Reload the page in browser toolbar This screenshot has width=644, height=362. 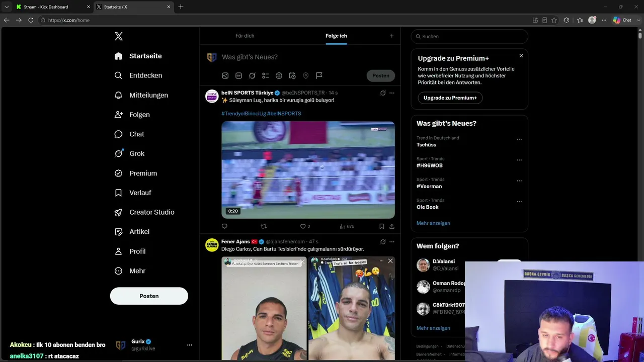[31, 20]
